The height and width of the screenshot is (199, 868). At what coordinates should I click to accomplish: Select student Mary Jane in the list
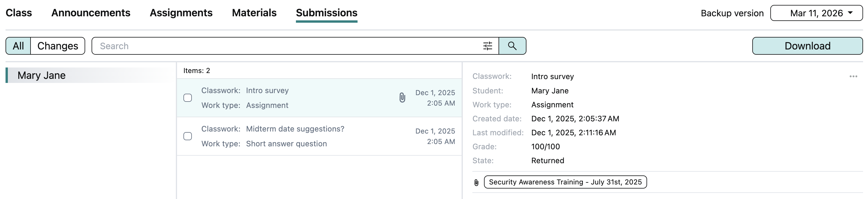[x=42, y=75]
